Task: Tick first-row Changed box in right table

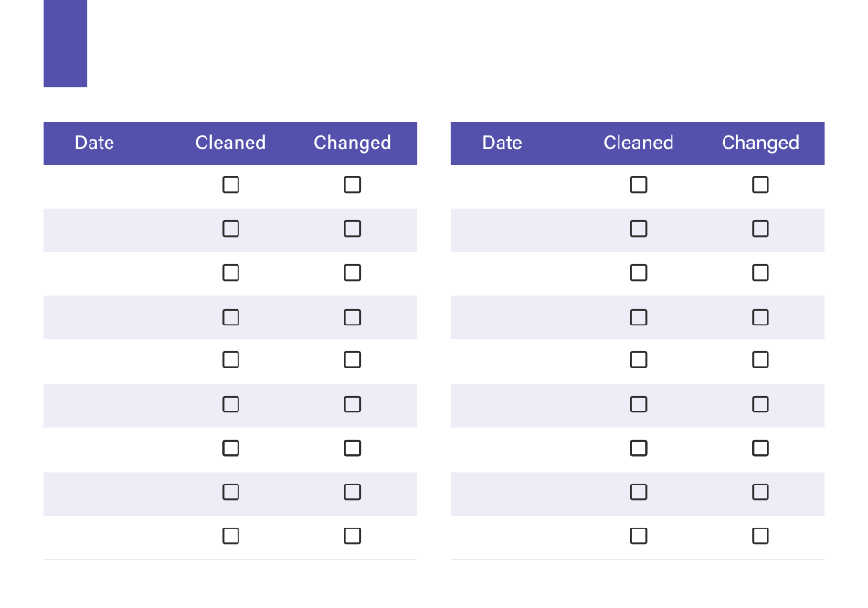Action: point(760,185)
